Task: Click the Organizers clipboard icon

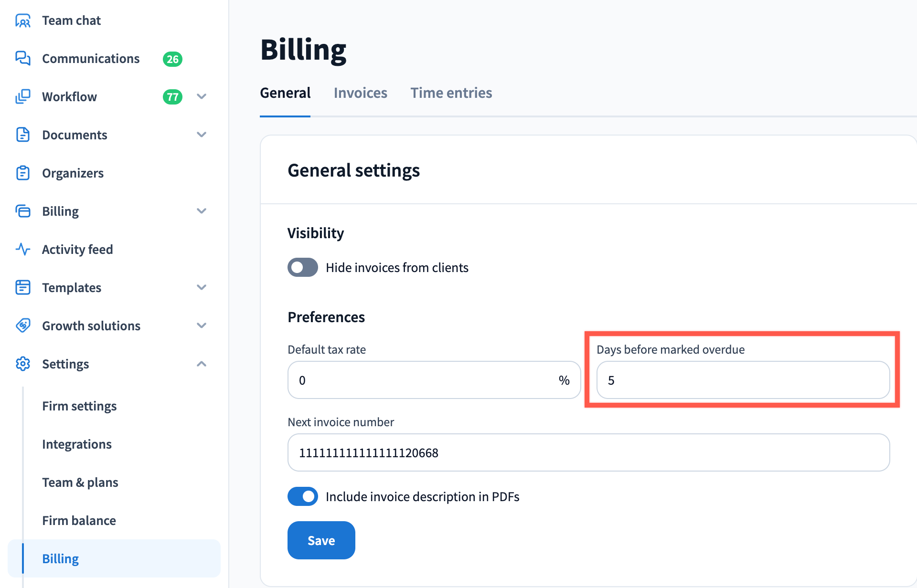Action: (x=22, y=173)
